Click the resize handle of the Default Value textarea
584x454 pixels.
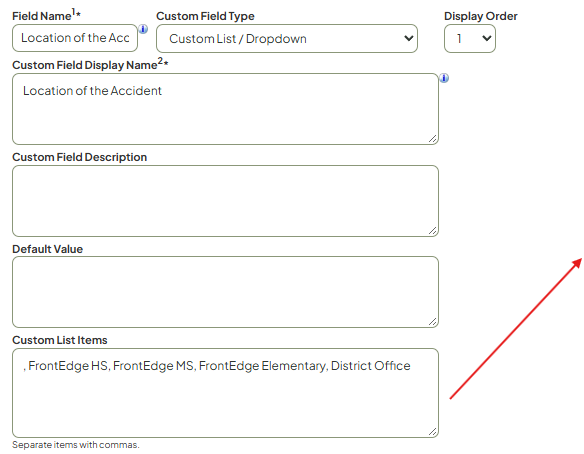pyautogui.click(x=432, y=322)
